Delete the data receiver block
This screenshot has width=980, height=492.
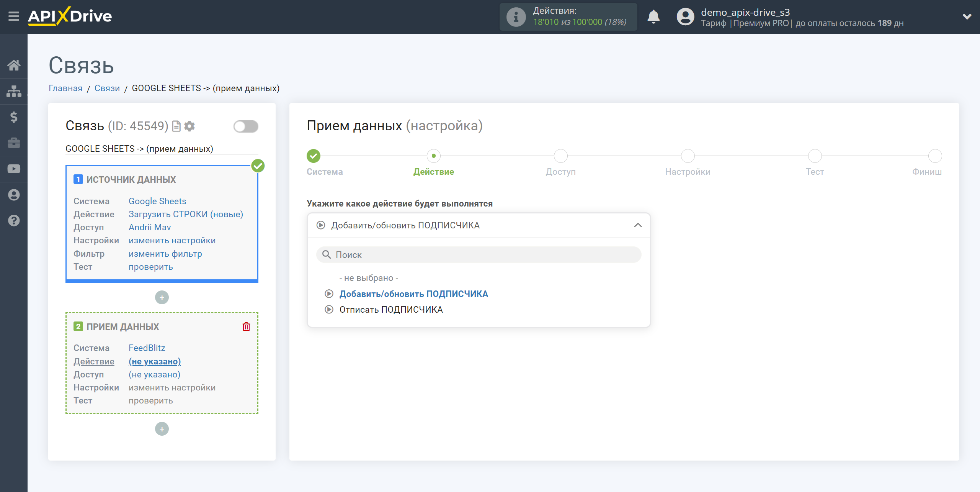(x=246, y=326)
